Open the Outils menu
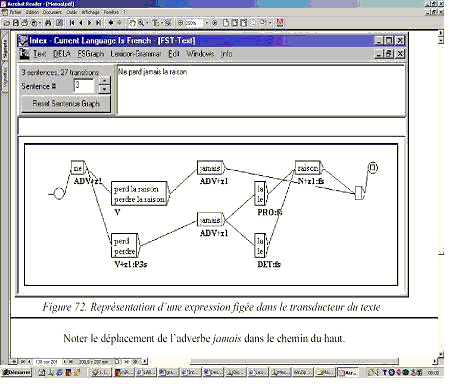The height and width of the screenshot is (384, 450). tap(72, 12)
